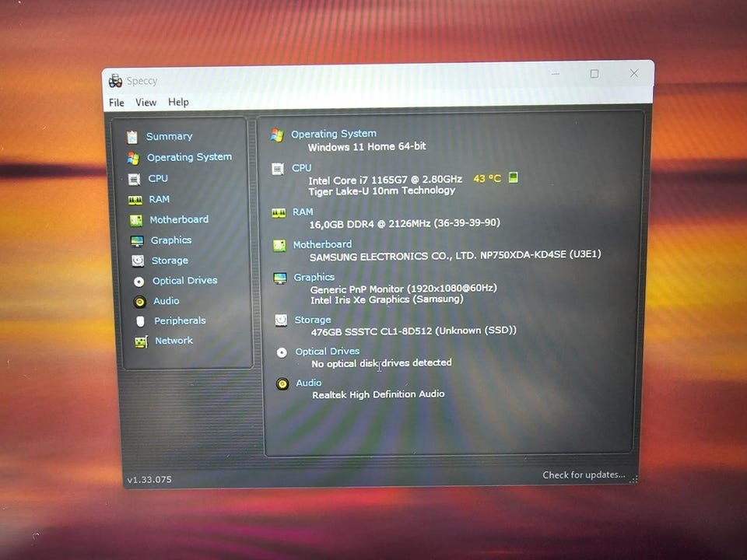747x560 pixels.
Task: Click the green CPU temperature indicator icon
Action: [x=513, y=177]
